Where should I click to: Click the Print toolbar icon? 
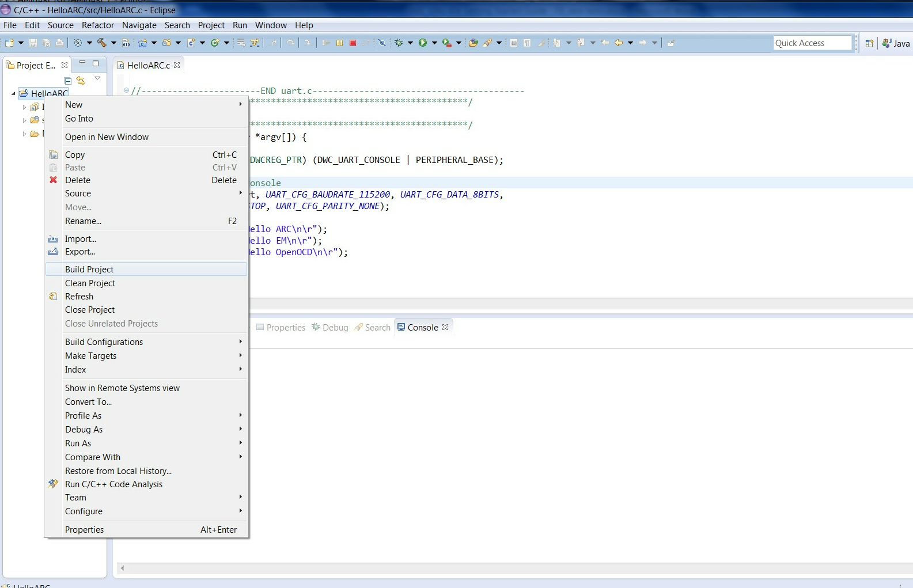pos(59,43)
